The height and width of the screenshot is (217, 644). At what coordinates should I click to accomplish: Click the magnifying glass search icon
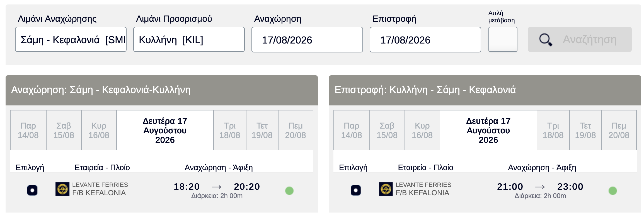545,40
